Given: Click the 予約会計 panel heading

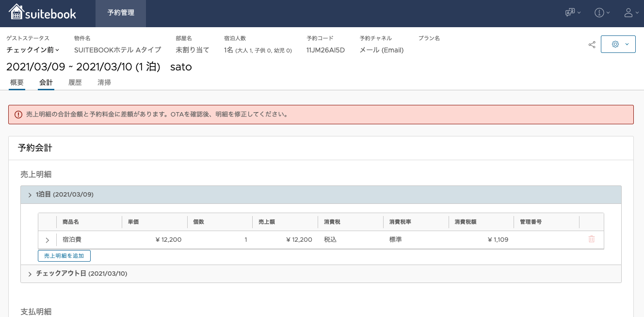Looking at the screenshot, I should click(35, 148).
